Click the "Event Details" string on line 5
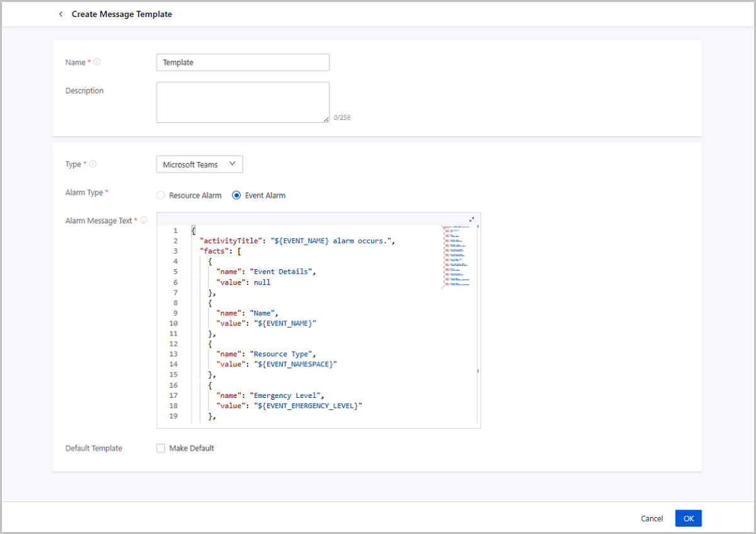Image resolution: width=756 pixels, height=534 pixels. pos(281,272)
